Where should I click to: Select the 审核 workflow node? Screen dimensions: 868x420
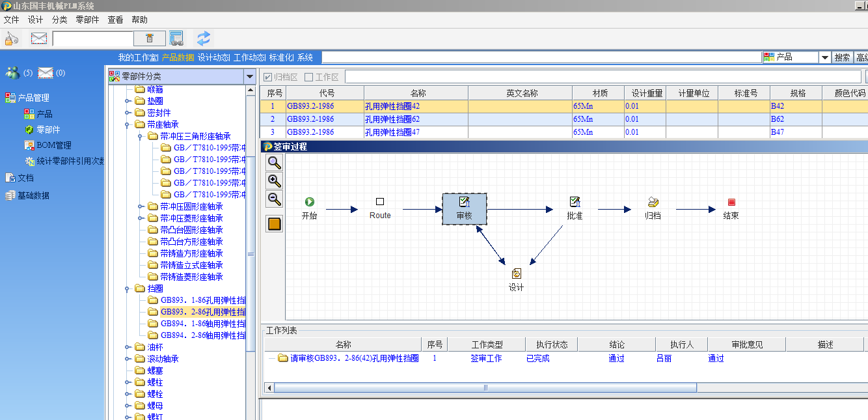tap(464, 208)
